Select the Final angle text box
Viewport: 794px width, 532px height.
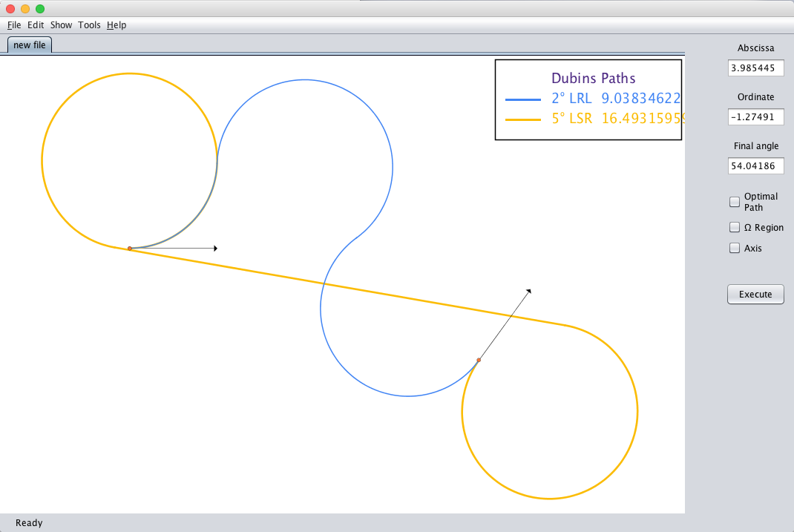pyautogui.click(x=755, y=166)
